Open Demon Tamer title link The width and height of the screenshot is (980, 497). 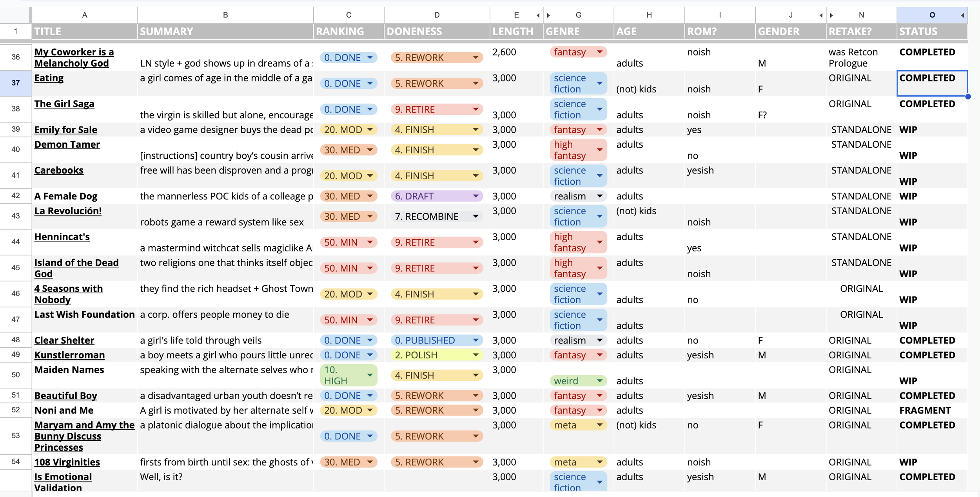tap(67, 145)
